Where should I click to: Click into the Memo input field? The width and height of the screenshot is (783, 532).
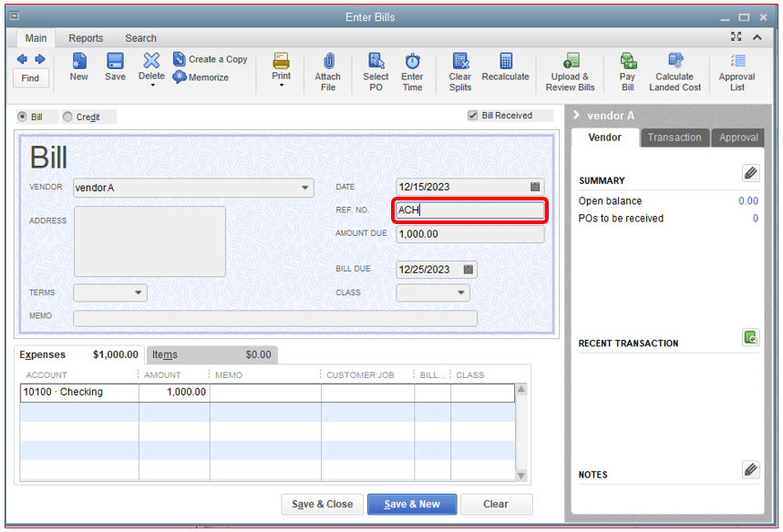[x=274, y=318]
